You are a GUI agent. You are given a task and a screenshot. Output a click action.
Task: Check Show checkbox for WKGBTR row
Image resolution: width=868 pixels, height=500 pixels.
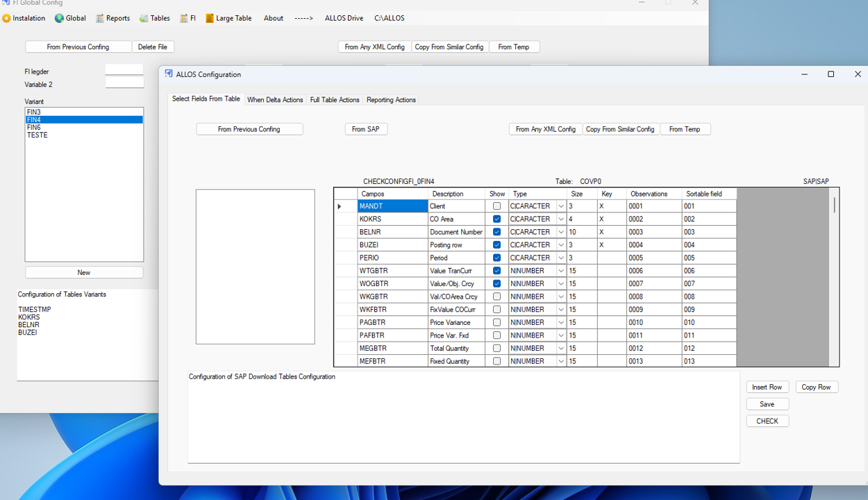click(496, 297)
